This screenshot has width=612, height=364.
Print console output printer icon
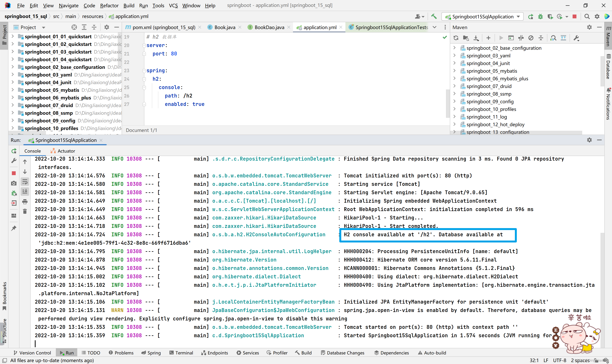[25, 202]
